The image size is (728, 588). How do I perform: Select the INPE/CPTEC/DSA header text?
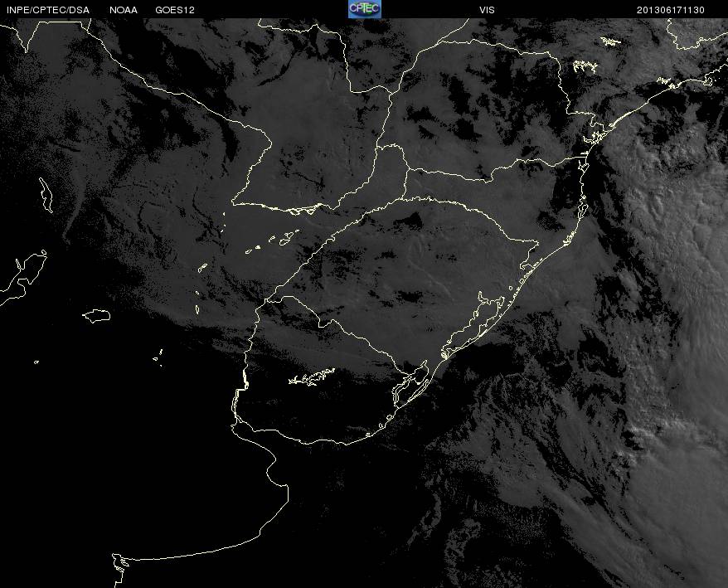click(48, 10)
